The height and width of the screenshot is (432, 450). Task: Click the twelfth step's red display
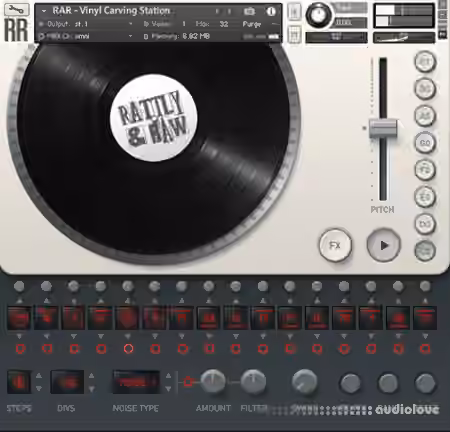(x=317, y=318)
